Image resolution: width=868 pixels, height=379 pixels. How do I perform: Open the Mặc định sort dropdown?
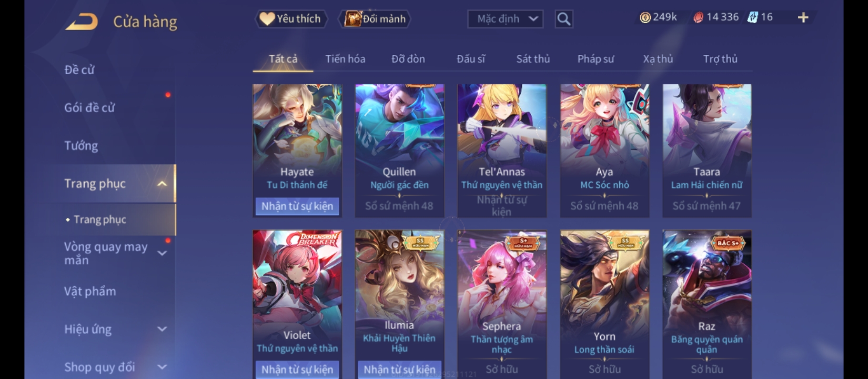(505, 19)
